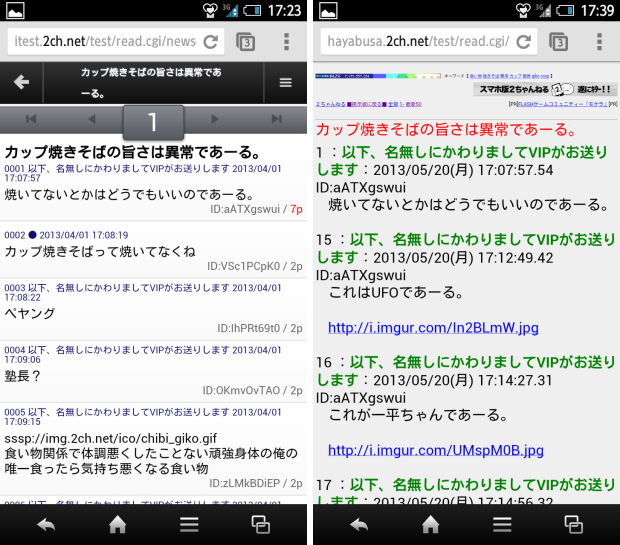Tap the page number 1 indicator
The height and width of the screenshot is (545, 620).
pos(153,122)
